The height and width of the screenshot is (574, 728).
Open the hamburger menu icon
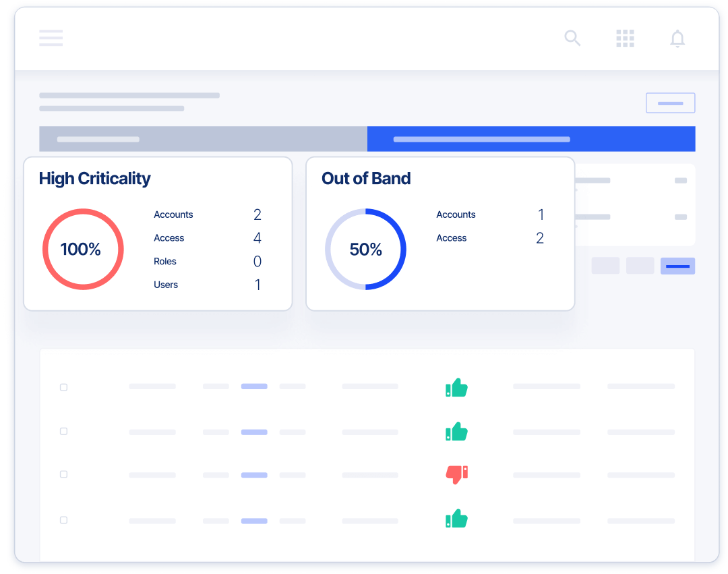(51, 38)
